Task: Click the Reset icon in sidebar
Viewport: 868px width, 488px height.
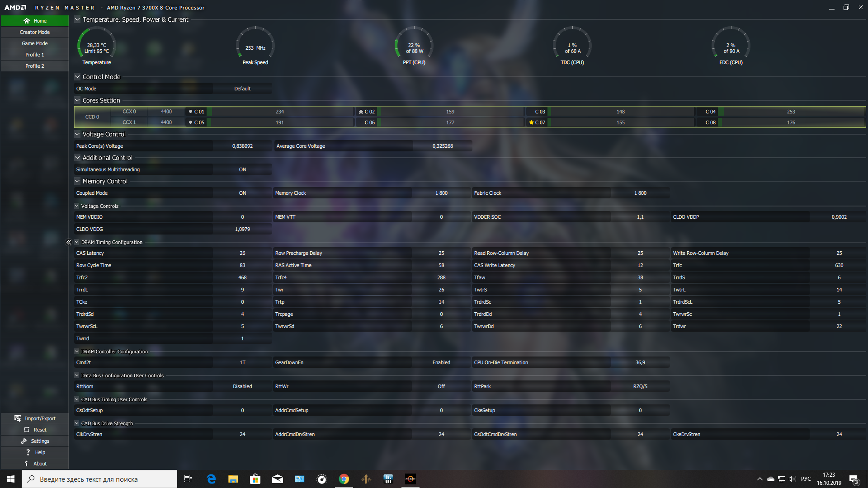Action: click(x=27, y=430)
